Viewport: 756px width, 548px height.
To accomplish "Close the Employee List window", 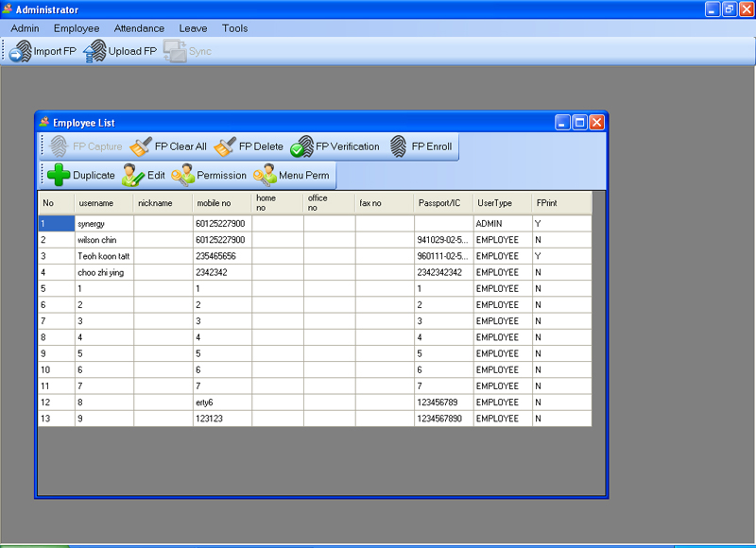I will click(x=596, y=123).
